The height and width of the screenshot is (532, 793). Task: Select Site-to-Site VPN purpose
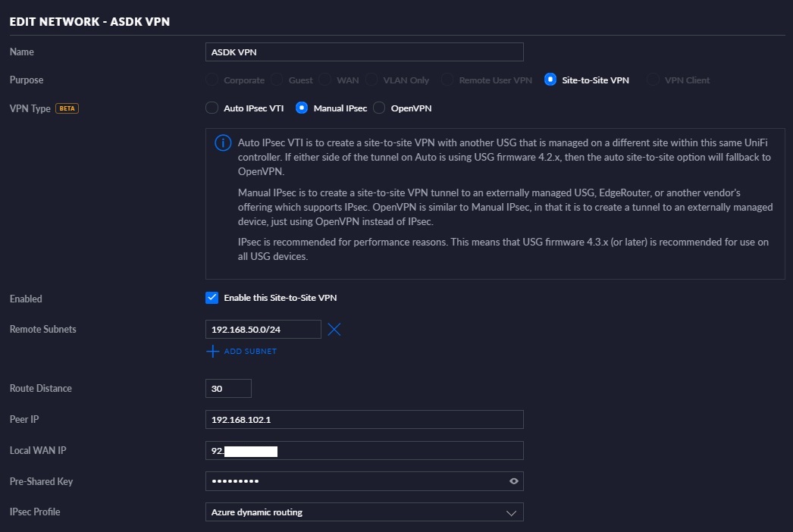coord(550,80)
